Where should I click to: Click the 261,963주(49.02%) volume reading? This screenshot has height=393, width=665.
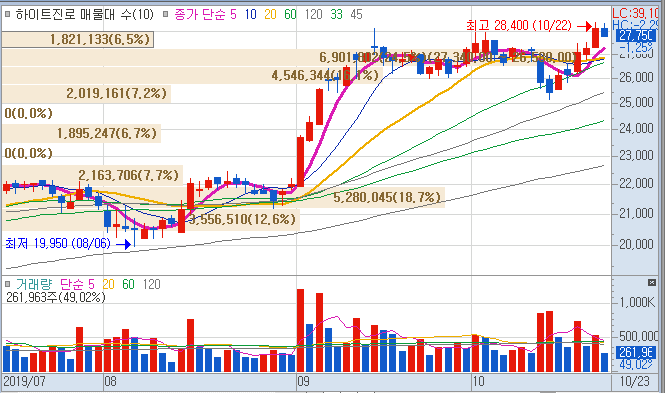56,298
